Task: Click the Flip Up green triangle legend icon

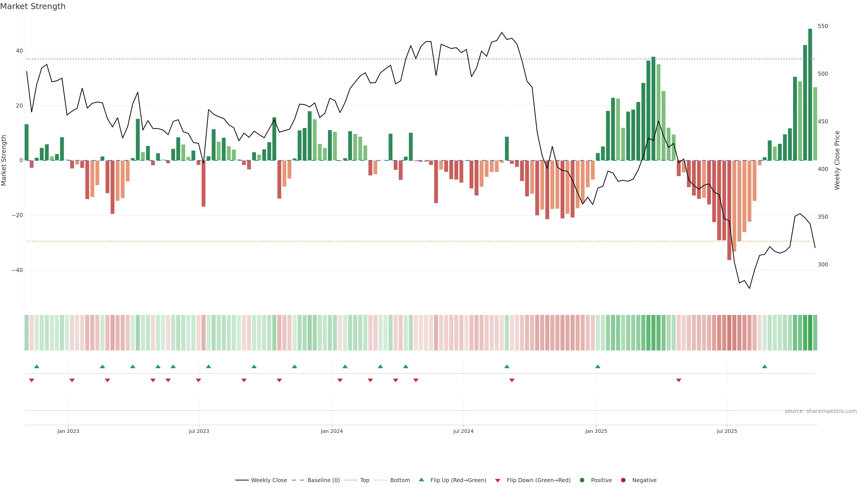Action: 421,480
